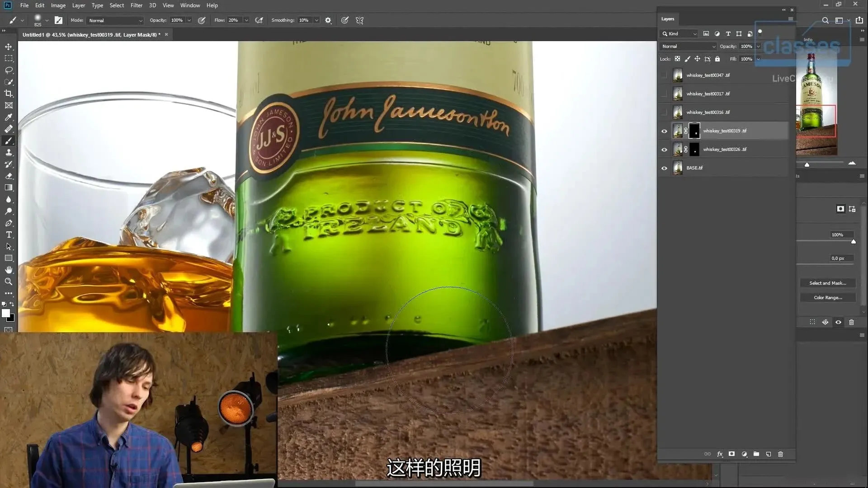Viewport: 868px width, 488px height.
Task: Open layer Fill dropdown arrow
Action: tap(758, 59)
